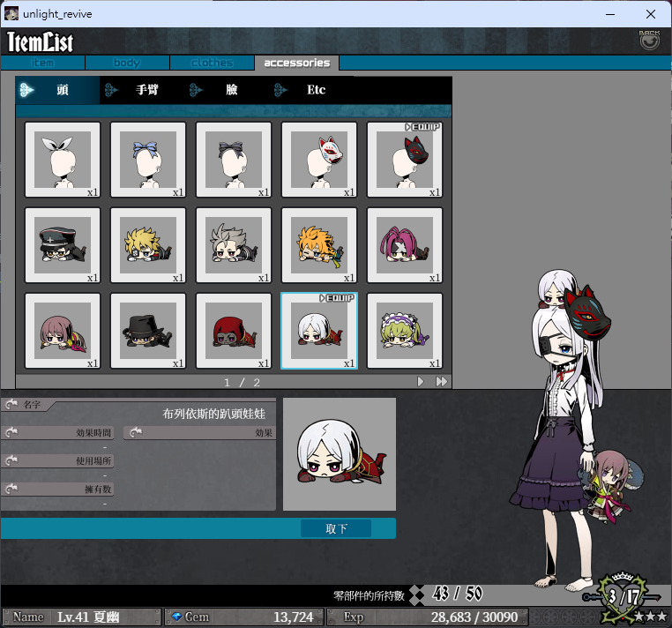Select the military cap doll item
This screenshot has width=672, height=628.
63,245
